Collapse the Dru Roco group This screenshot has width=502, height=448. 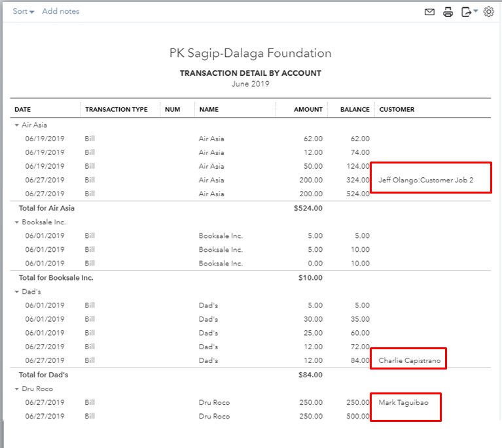point(16,389)
